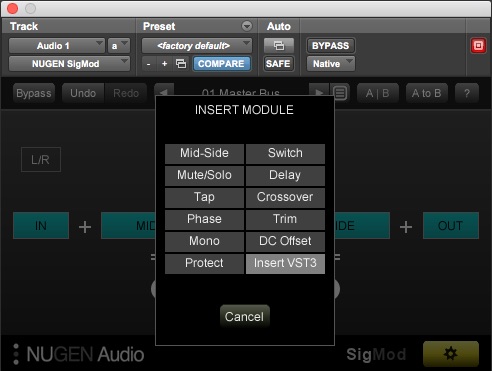
Task: Select the Insert VST3 option
Action: coord(285,263)
